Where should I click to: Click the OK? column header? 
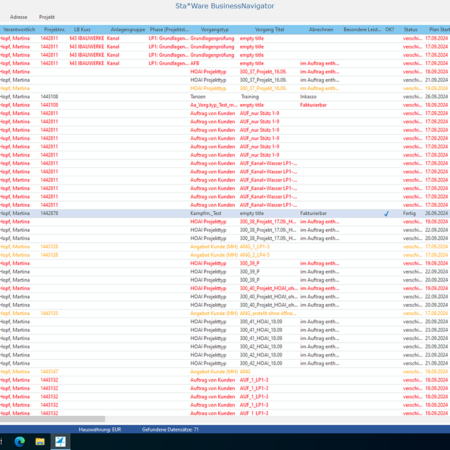pos(390,30)
